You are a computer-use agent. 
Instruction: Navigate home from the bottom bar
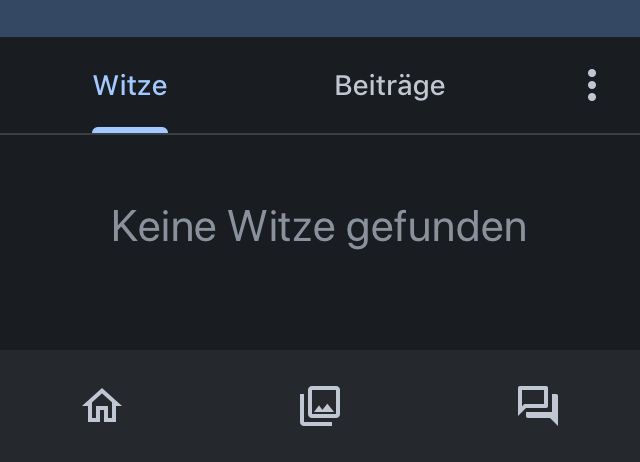[x=102, y=406]
